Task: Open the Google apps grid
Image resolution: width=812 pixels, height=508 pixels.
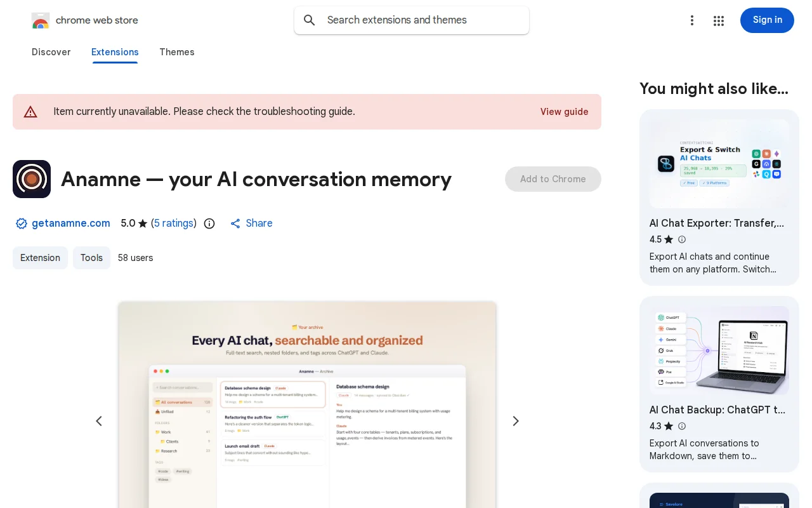Action: [x=719, y=20]
